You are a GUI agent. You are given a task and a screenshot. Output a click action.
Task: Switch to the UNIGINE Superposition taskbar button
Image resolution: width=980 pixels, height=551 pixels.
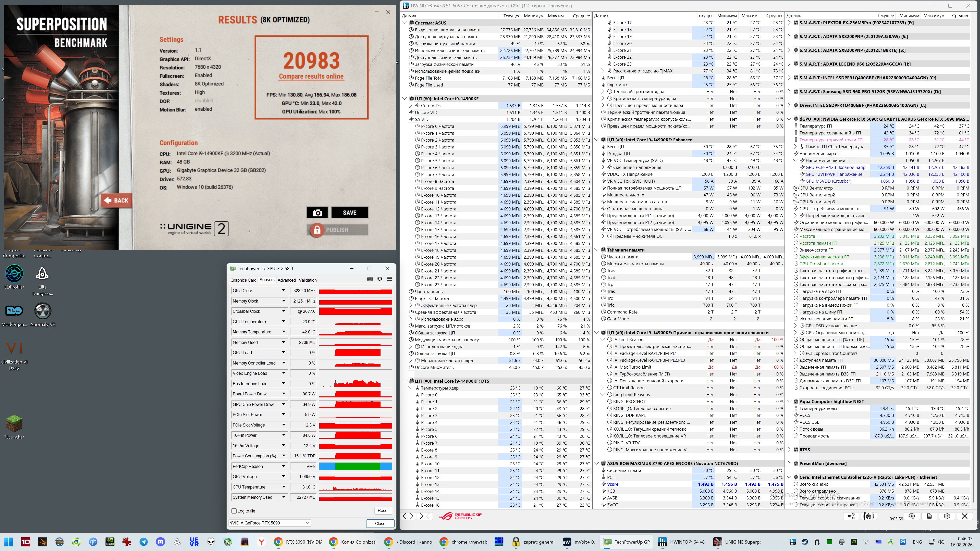[x=737, y=542]
